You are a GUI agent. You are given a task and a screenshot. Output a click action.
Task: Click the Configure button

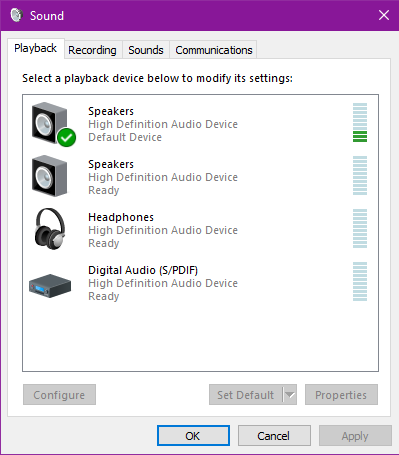coord(59,395)
